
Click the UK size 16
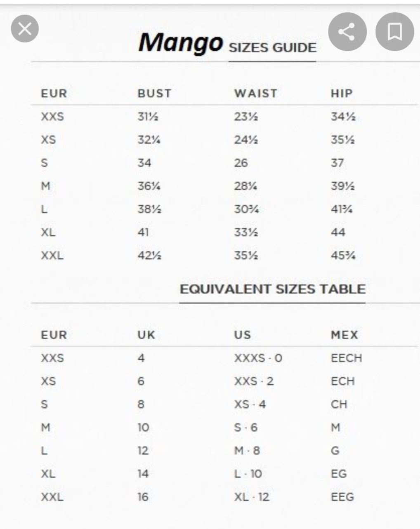point(143,497)
